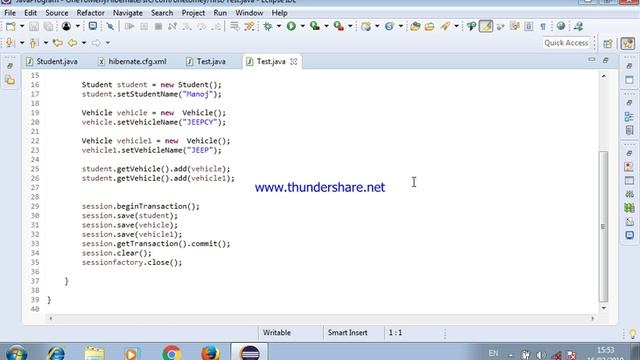Expand the Run launch dropdown arrow
This screenshot has height=360, width=640.
(x=302, y=27)
